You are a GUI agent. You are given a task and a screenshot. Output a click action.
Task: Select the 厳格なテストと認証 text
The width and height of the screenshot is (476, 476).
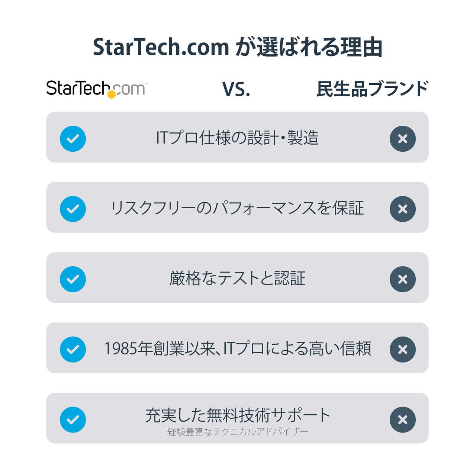(237, 279)
